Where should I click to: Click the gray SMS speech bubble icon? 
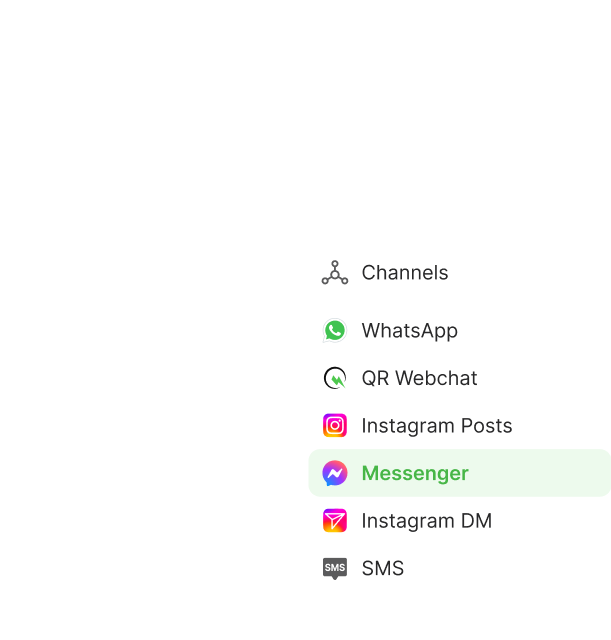[335, 568]
